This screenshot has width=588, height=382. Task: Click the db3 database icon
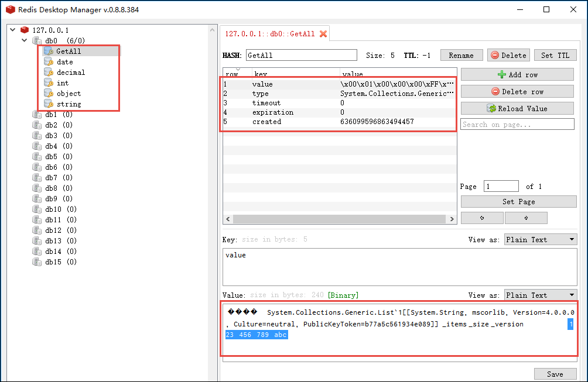point(37,135)
